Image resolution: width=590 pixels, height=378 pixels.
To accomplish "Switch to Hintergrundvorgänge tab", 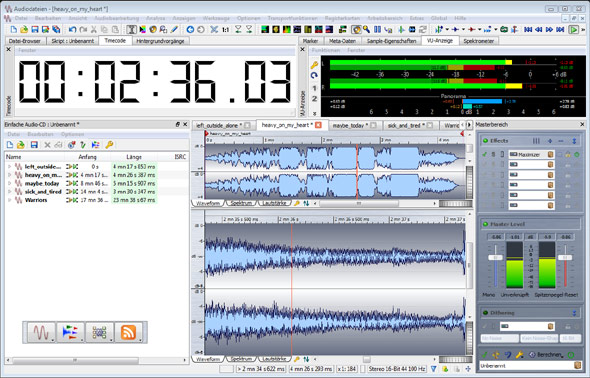I will (x=160, y=41).
